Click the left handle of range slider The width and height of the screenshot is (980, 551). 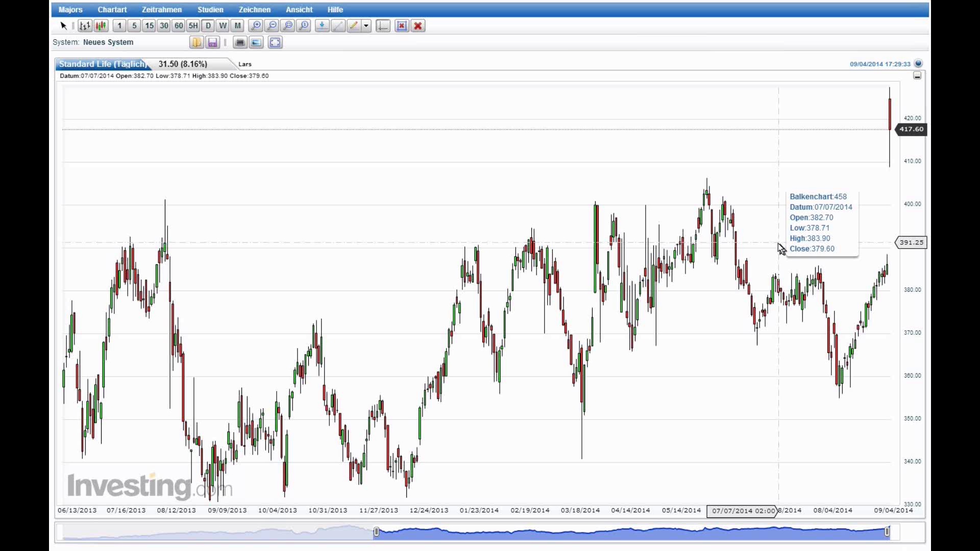tap(376, 532)
